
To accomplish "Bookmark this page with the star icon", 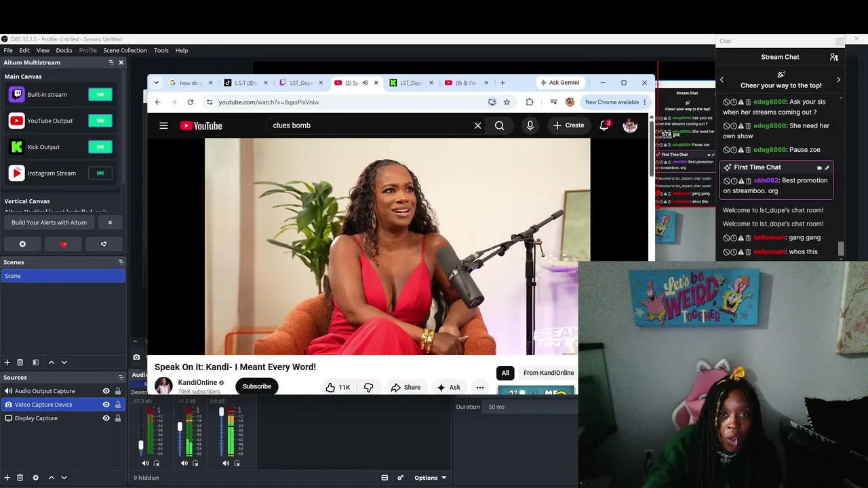I will 507,102.
